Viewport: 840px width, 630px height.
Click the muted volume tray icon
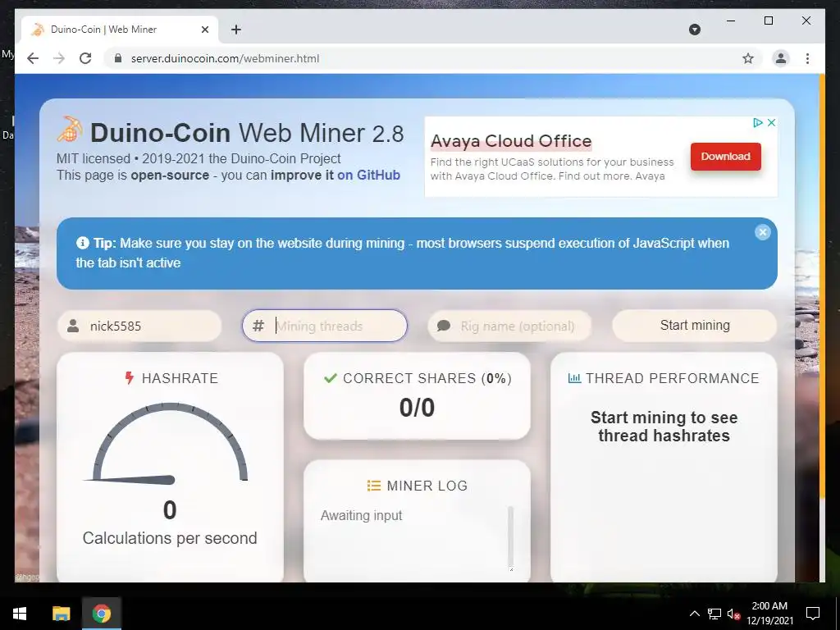[x=733, y=614]
